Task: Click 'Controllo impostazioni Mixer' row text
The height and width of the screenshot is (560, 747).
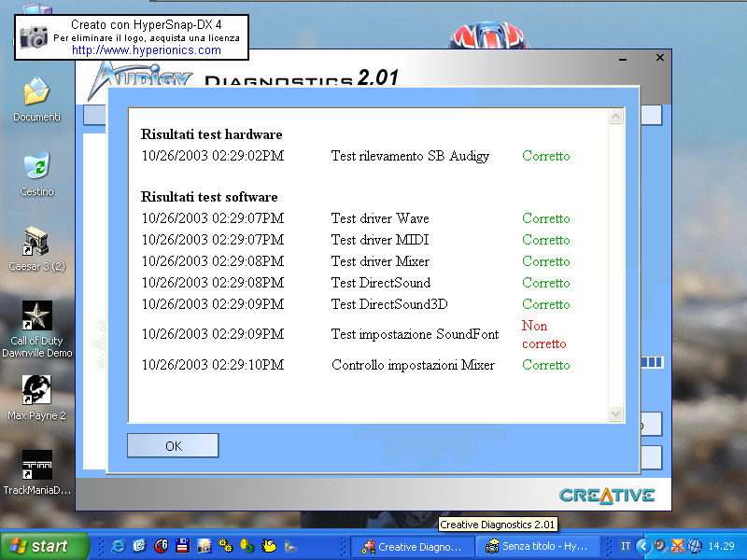Action: click(x=413, y=365)
